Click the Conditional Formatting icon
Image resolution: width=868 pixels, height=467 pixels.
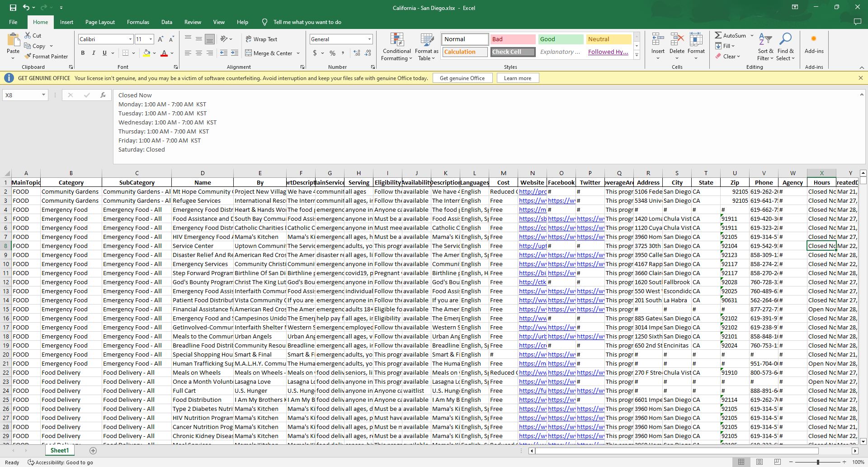396,40
